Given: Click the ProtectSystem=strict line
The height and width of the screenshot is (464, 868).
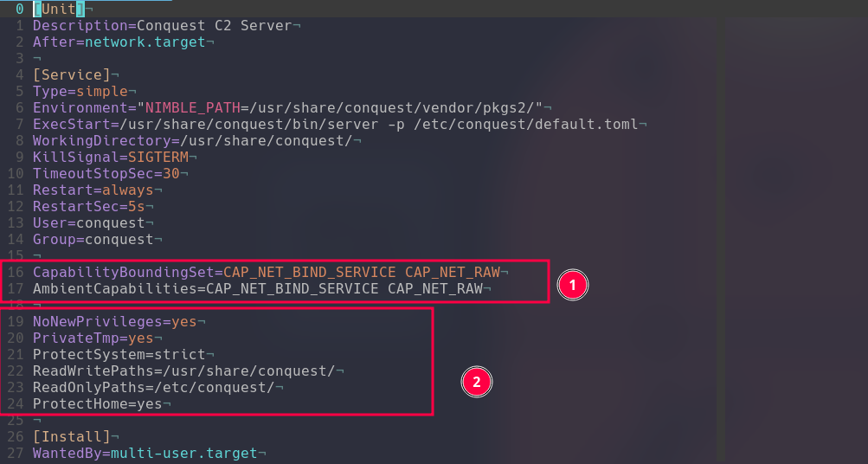Looking at the screenshot, I should point(119,354).
